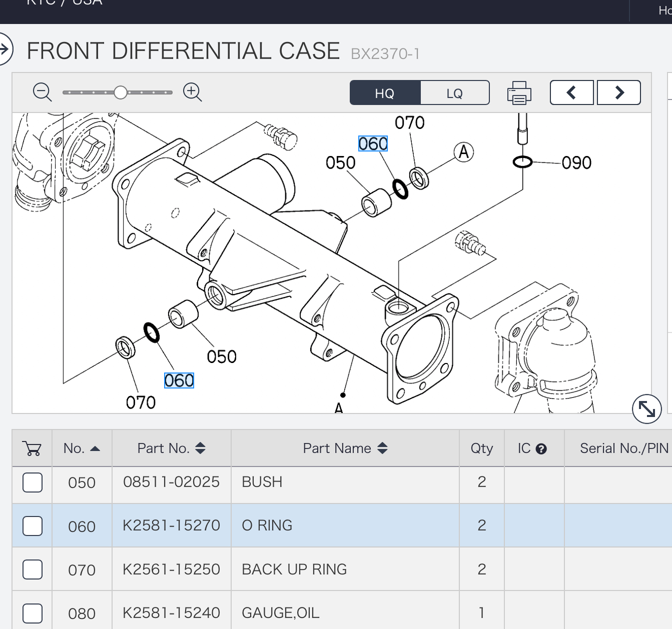The height and width of the screenshot is (629, 672).
Task: Check the box for part 060 O RING
Action: tap(33, 526)
